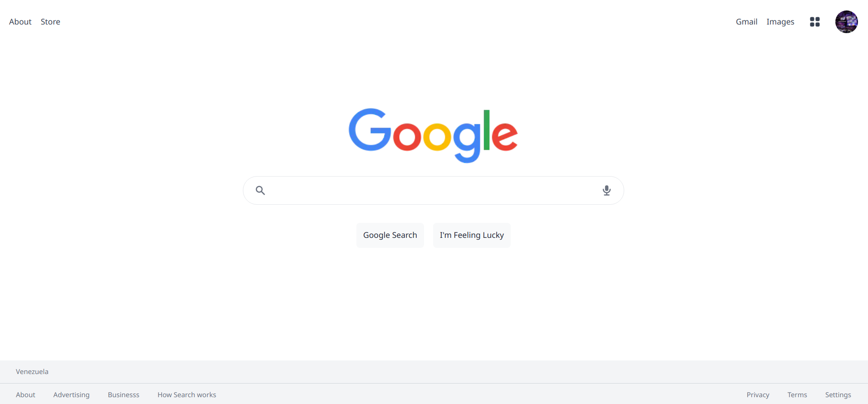Open the About link in top bar
This screenshot has width=868, height=404.
[x=20, y=22]
